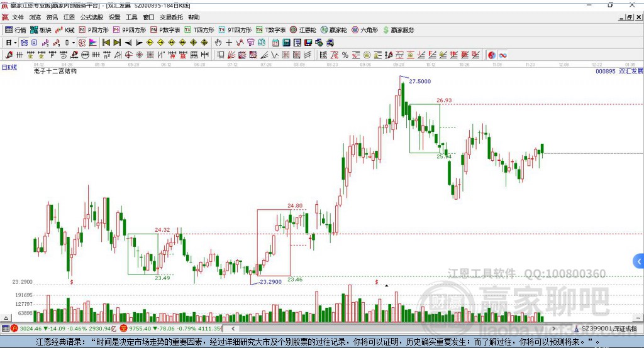This screenshot has height=348, width=644.
Task: Click the n² tool icon
Action: [107, 55]
